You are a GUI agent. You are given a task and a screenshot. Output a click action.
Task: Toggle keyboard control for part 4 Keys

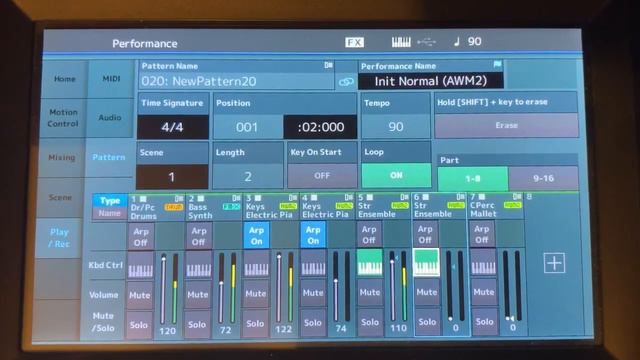[x=313, y=264]
